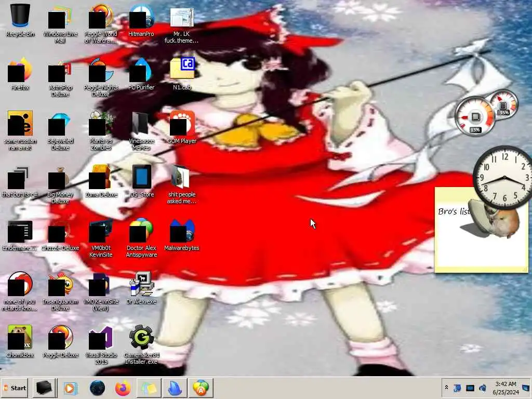
Task: Click the Show desktop button
Action: click(x=526, y=388)
